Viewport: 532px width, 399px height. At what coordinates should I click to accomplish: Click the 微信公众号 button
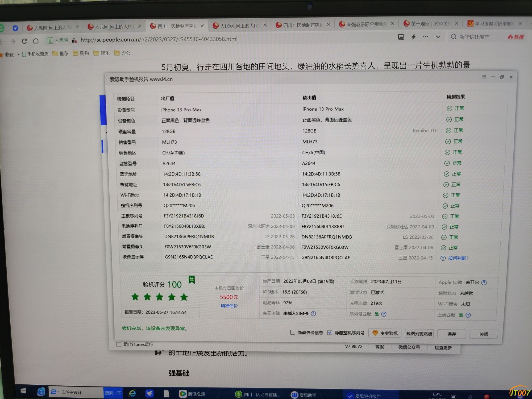[x=409, y=347]
